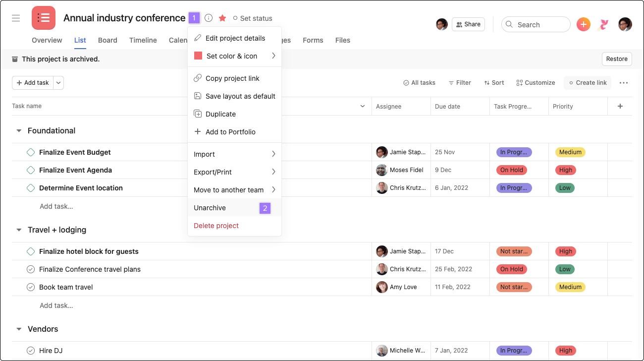This screenshot has width=644, height=361.
Task: Open the Add task dropdown arrow
Action: (58, 83)
